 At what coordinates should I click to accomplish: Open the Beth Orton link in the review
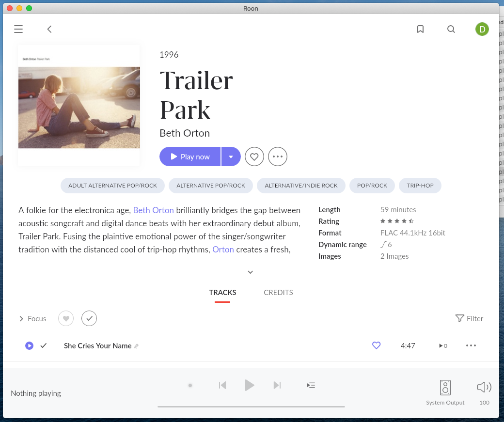point(153,210)
